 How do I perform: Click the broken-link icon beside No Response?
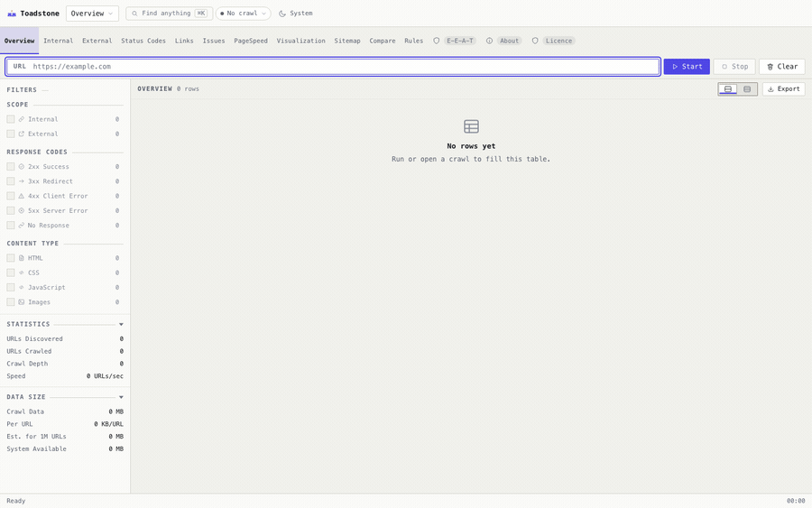click(x=22, y=226)
